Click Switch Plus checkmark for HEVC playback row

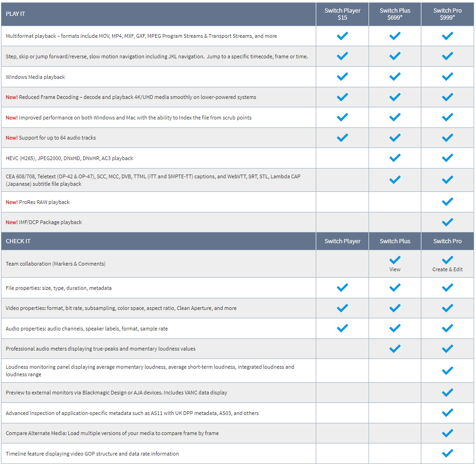395,158
